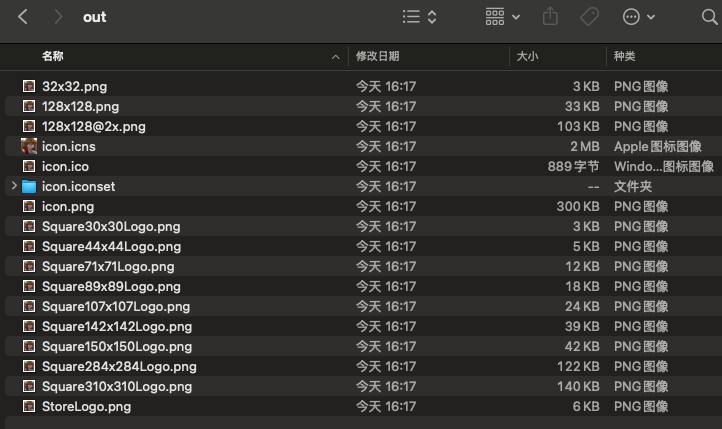Open the list view switcher
Viewport: 722px width, 429px height.
tap(420, 17)
